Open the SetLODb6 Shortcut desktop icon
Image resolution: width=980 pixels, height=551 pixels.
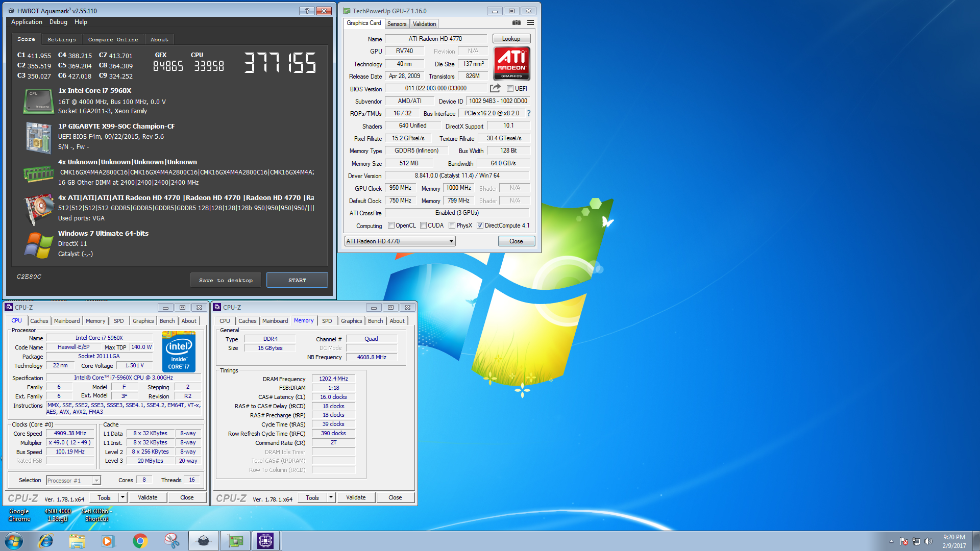pos(96,515)
